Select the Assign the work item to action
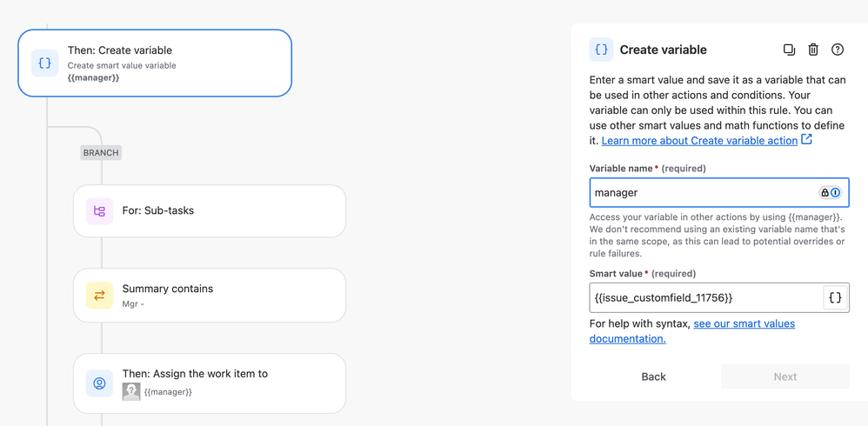Image resolution: width=868 pixels, height=426 pixels. (210, 383)
